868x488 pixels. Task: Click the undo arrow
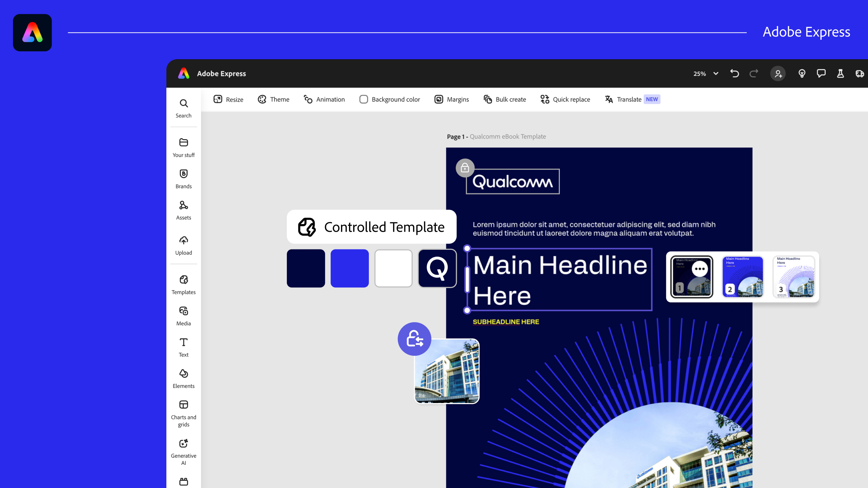(x=735, y=73)
